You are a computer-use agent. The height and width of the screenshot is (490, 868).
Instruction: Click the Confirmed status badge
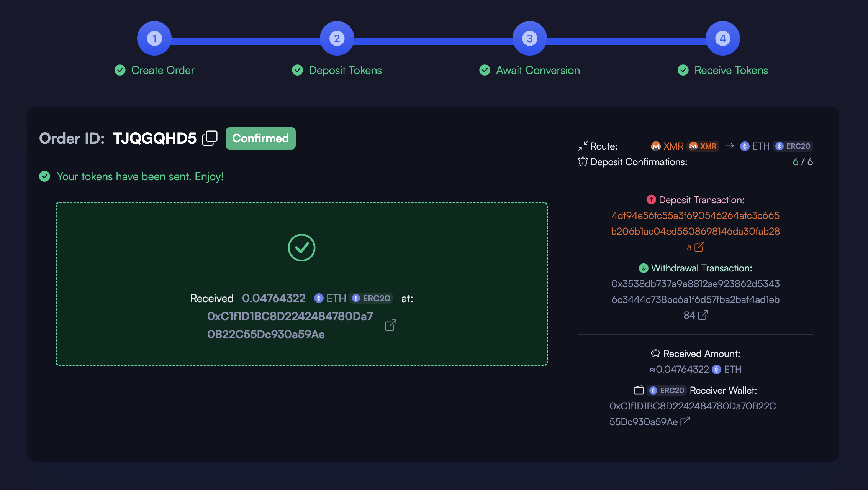pyautogui.click(x=260, y=138)
